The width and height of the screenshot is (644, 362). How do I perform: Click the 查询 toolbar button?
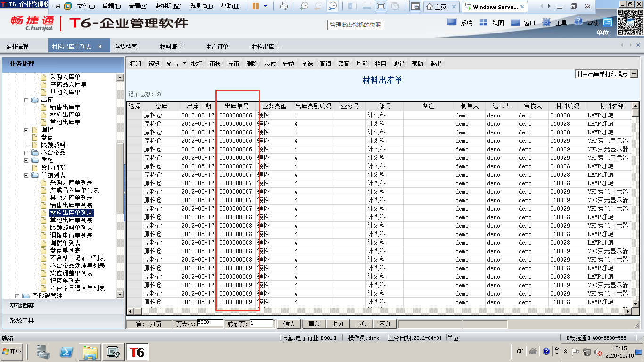(x=325, y=64)
